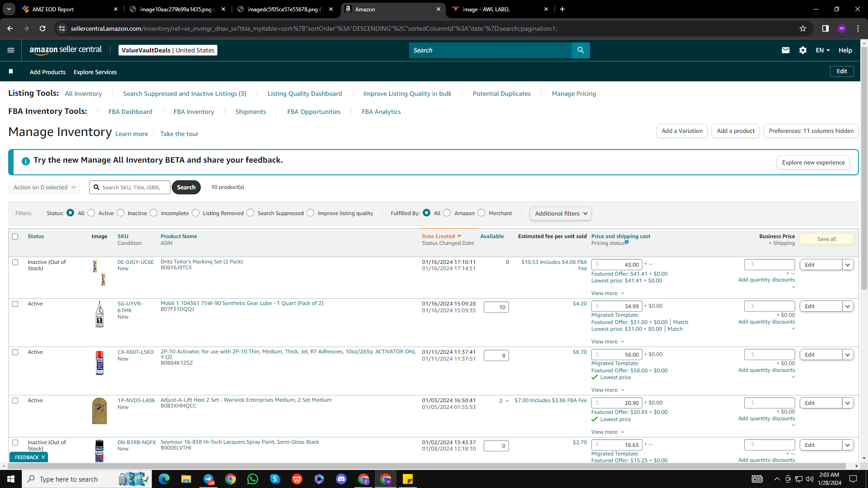Open the FBA Dashboard tool

tap(130, 112)
